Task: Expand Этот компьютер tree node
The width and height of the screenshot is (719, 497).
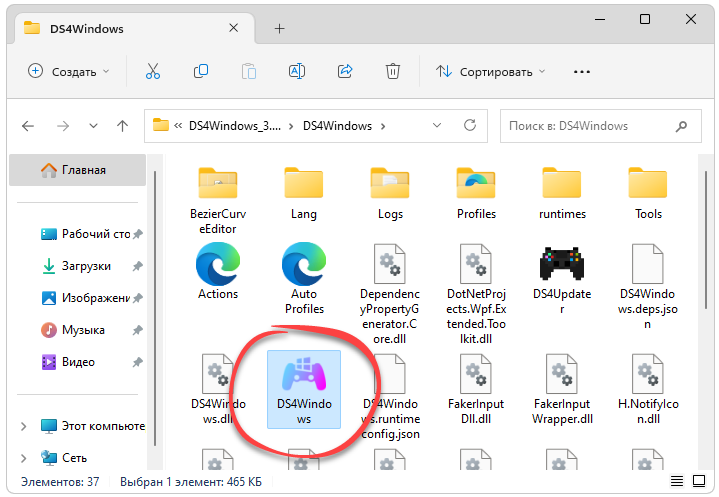Action: (24, 426)
